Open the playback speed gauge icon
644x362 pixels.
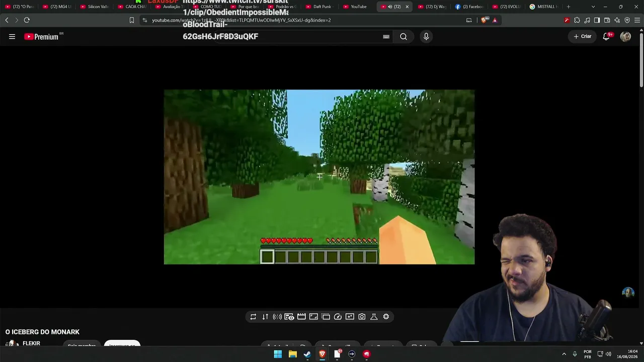338,317
